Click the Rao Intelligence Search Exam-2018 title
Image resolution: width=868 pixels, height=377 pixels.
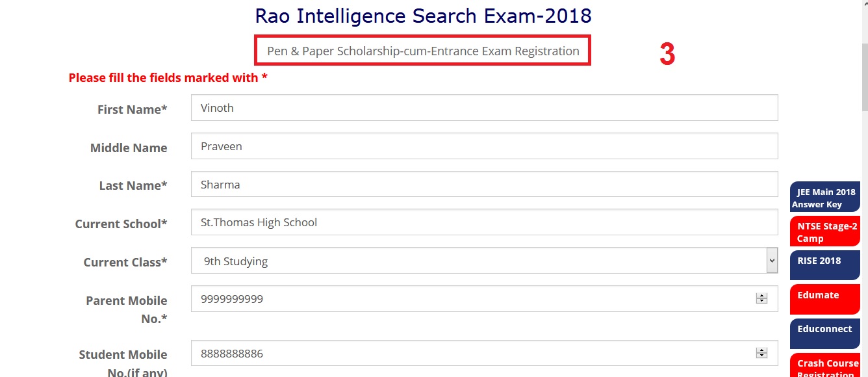pyautogui.click(x=423, y=16)
